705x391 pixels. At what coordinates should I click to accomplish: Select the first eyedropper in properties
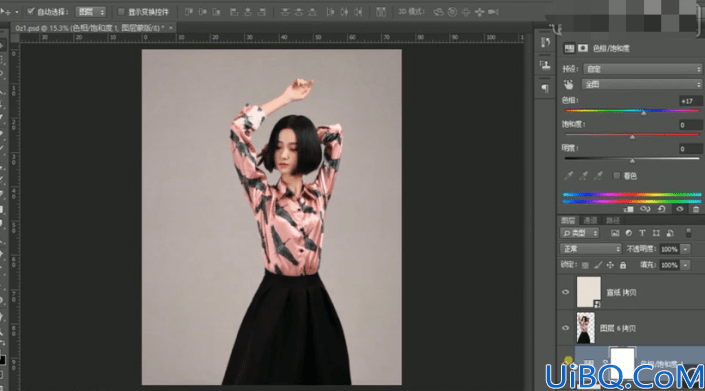pos(569,176)
